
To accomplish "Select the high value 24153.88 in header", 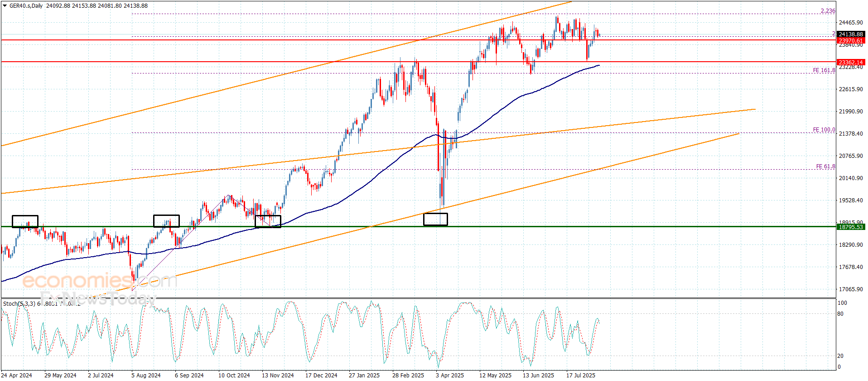I will 84,6.
